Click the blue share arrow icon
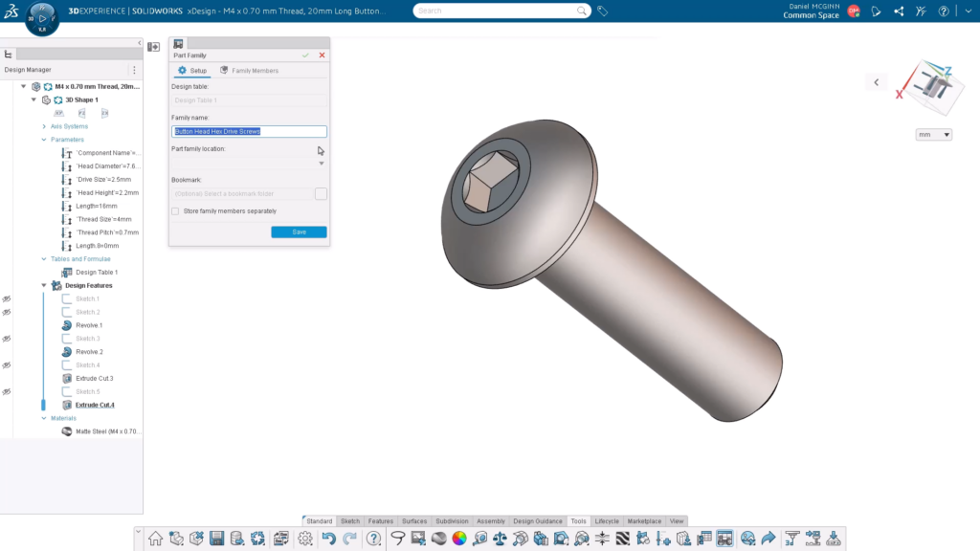This screenshot has height=551, width=980. pyautogui.click(x=768, y=538)
